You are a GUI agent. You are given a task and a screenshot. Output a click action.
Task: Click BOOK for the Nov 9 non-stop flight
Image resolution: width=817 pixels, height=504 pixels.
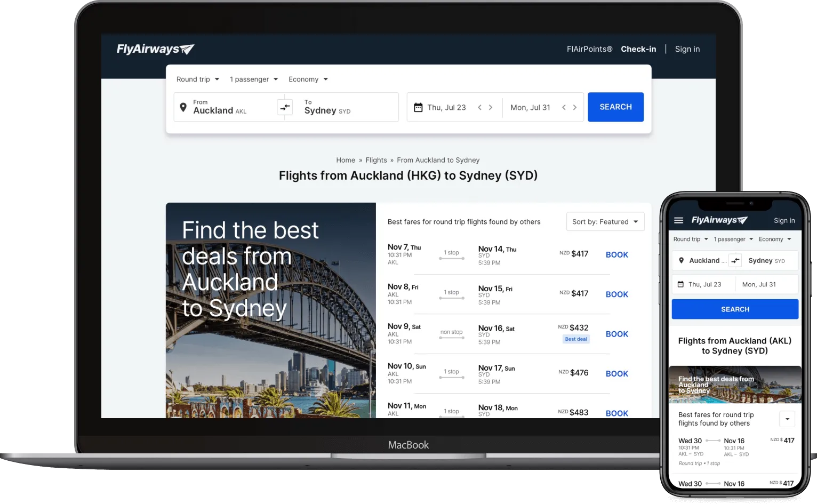(617, 334)
